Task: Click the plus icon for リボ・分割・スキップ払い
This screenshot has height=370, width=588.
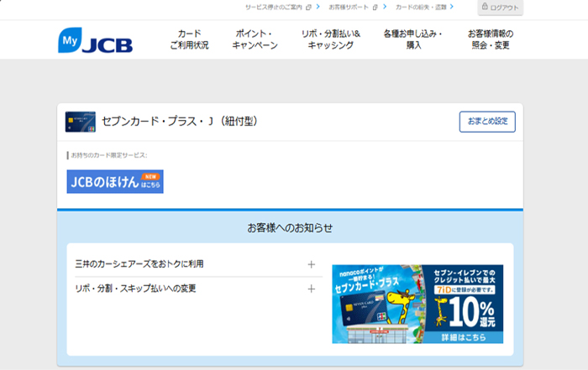Action: pyautogui.click(x=311, y=289)
